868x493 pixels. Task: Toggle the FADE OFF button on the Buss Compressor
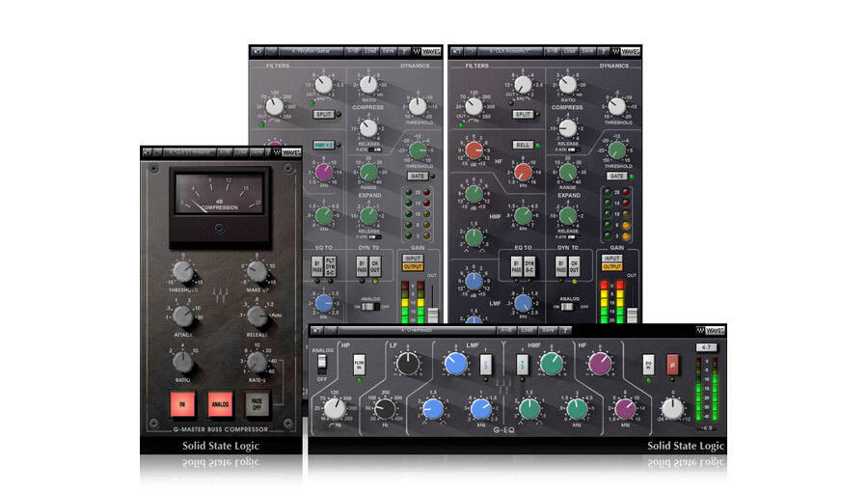[257, 404]
